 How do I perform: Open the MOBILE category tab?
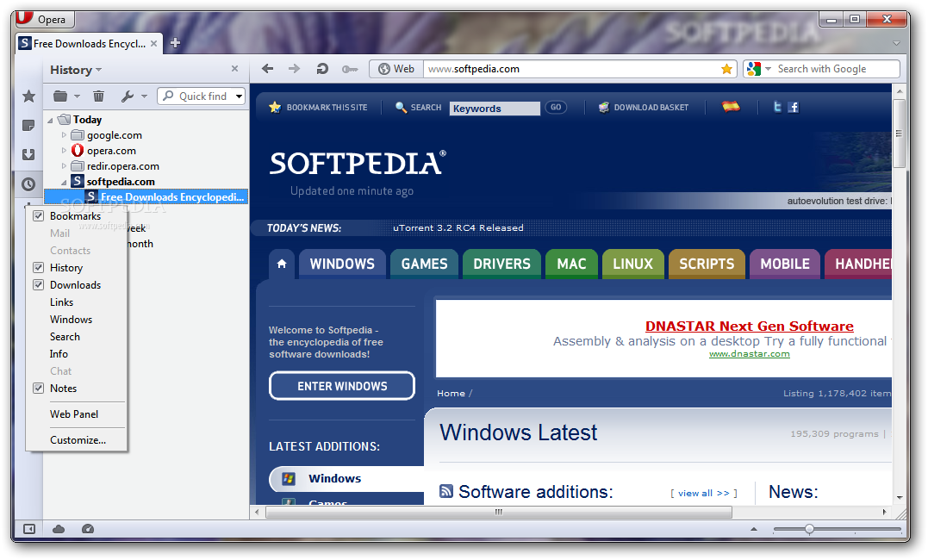click(785, 264)
